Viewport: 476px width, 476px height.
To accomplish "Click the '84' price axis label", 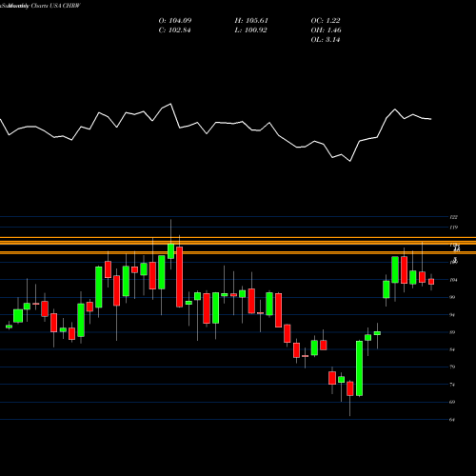I will tap(452, 349).
